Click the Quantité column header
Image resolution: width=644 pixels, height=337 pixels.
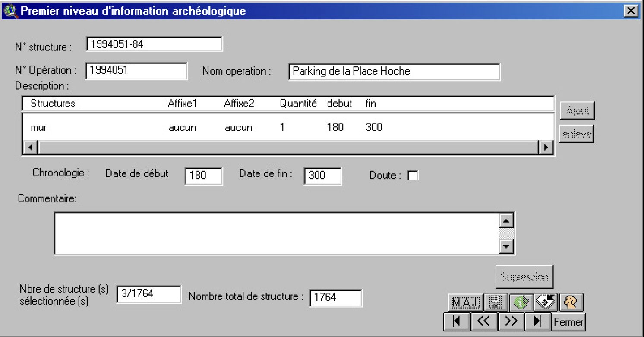tap(298, 104)
